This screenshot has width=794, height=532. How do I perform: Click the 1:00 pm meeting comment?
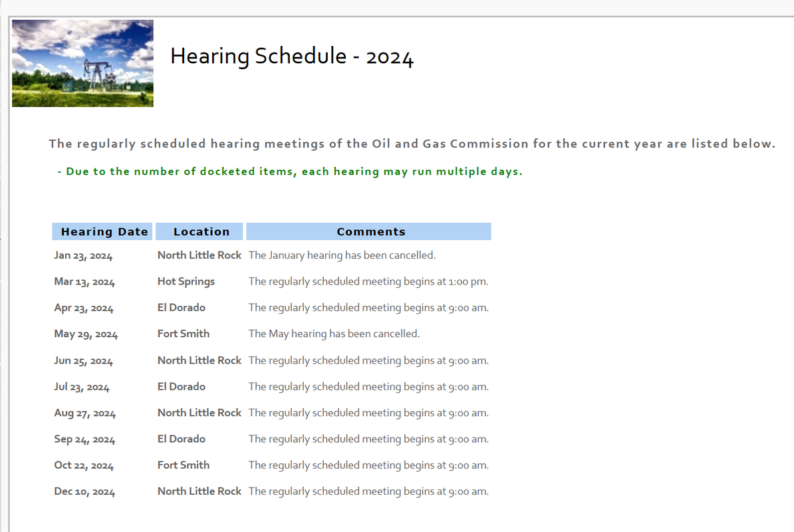coord(368,281)
